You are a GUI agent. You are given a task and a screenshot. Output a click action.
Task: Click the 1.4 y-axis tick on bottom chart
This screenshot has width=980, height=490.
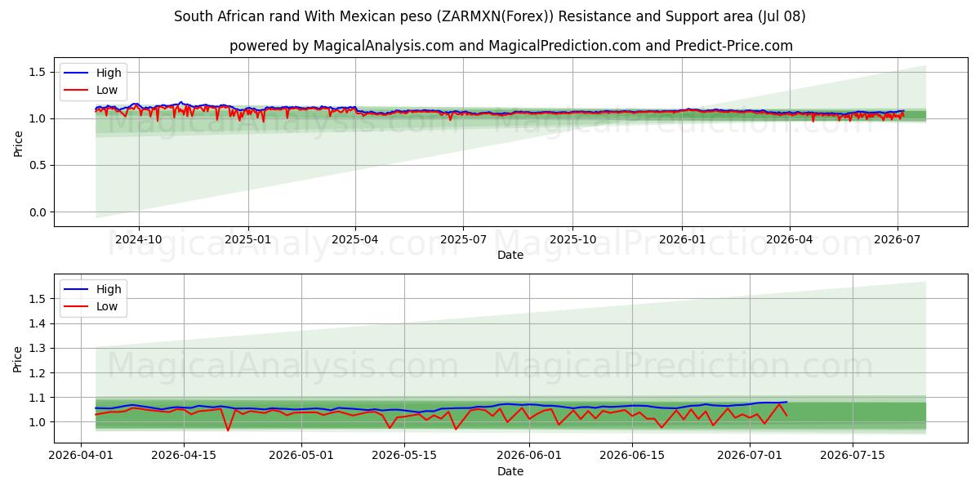pyautogui.click(x=39, y=324)
